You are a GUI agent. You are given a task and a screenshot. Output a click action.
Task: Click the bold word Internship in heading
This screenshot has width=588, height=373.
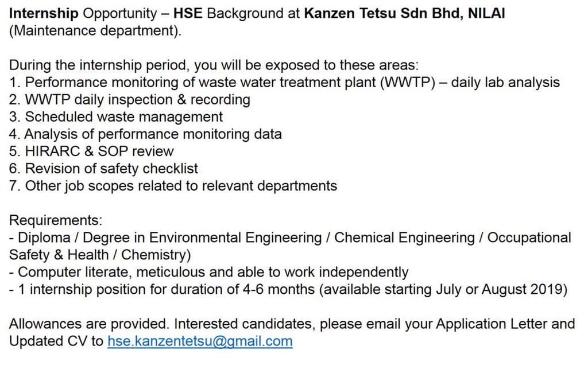pos(44,14)
